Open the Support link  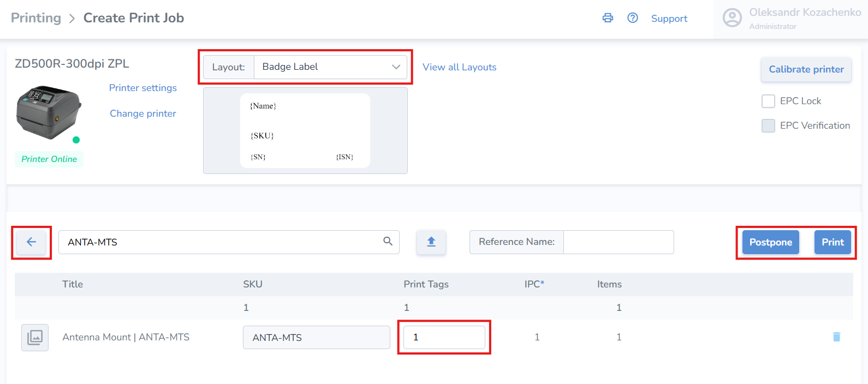pos(669,19)
